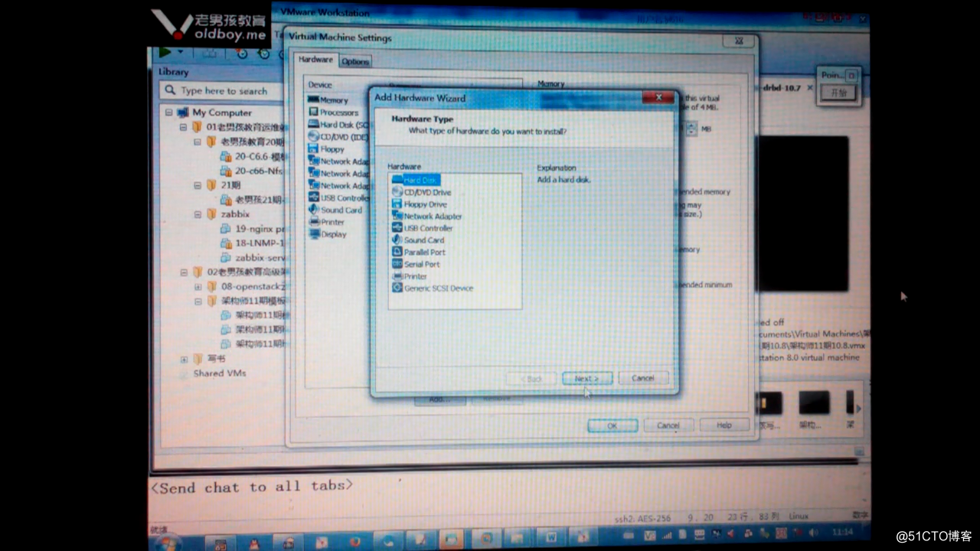Choose CD/DVD Drive hardware type
This screenshot has height=551, width=980.
coord(421,192)
